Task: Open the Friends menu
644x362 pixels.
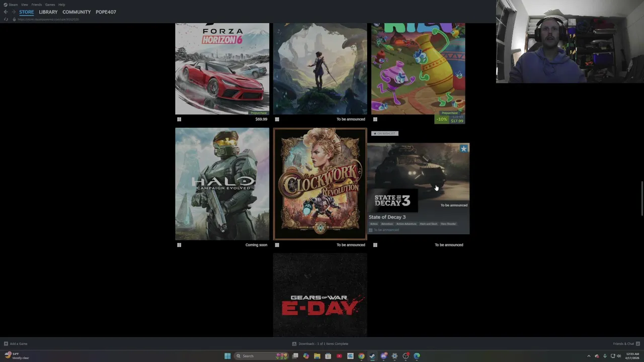Action: (x=37, y=5)
